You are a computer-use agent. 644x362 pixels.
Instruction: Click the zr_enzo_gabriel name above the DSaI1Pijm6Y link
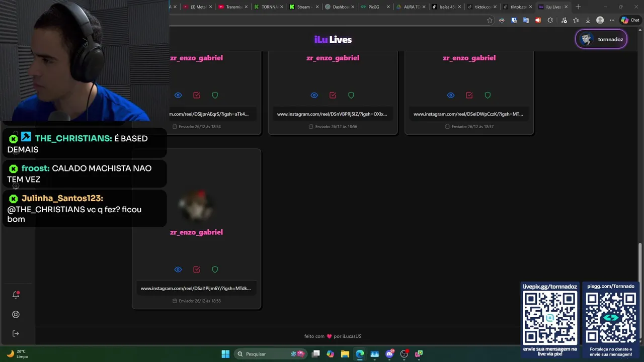pos(196,232)
